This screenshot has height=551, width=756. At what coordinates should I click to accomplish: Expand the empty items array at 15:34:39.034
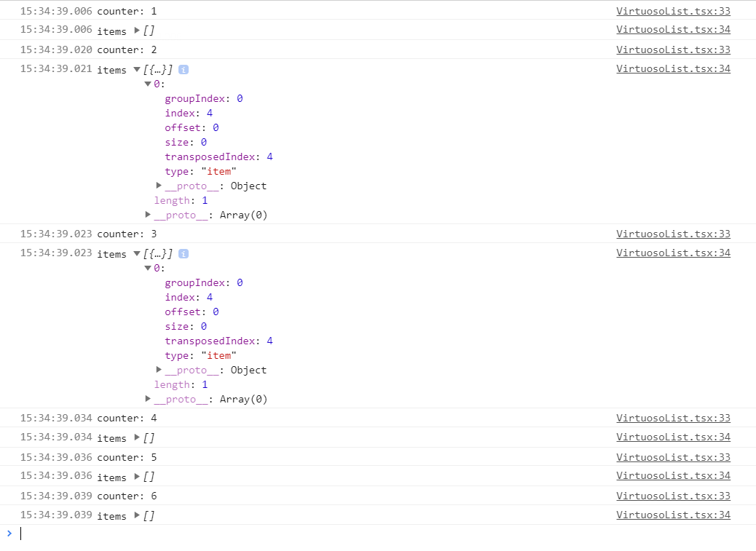137,437
